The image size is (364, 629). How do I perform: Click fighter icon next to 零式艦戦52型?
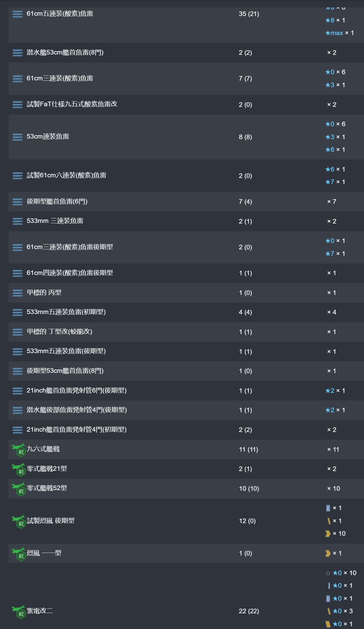[x=19, y=489]
